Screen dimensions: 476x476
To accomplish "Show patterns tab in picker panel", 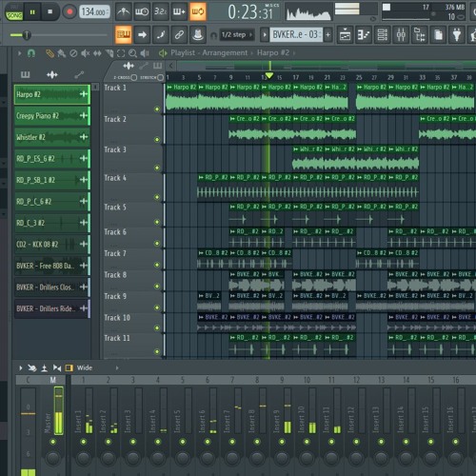I will pyautogui.click(x=25, y=75).
